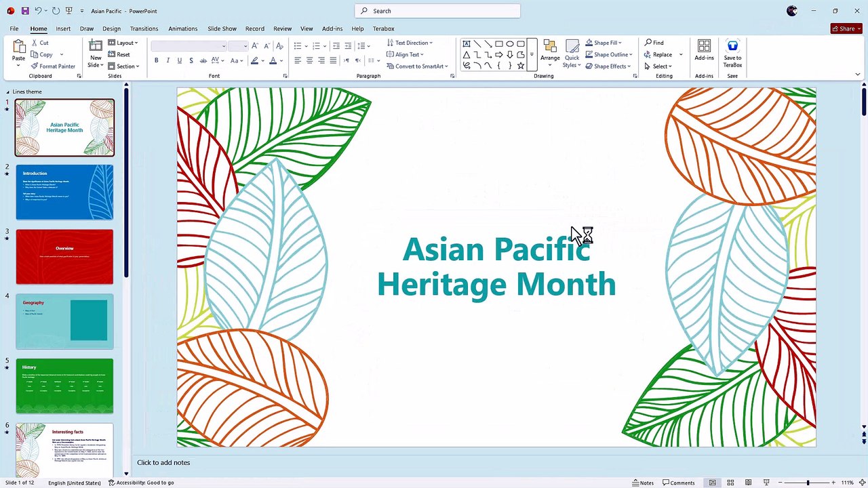Open the Design tab
The height and width of the screenshot is (488, 868).
(x=111, y=28)
